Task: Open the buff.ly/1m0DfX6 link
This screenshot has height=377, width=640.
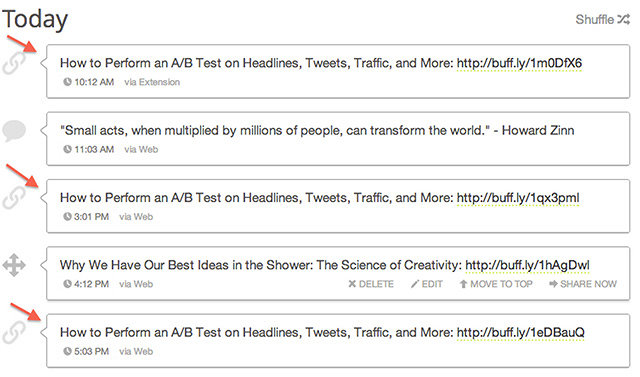Action: click(519, 63)
